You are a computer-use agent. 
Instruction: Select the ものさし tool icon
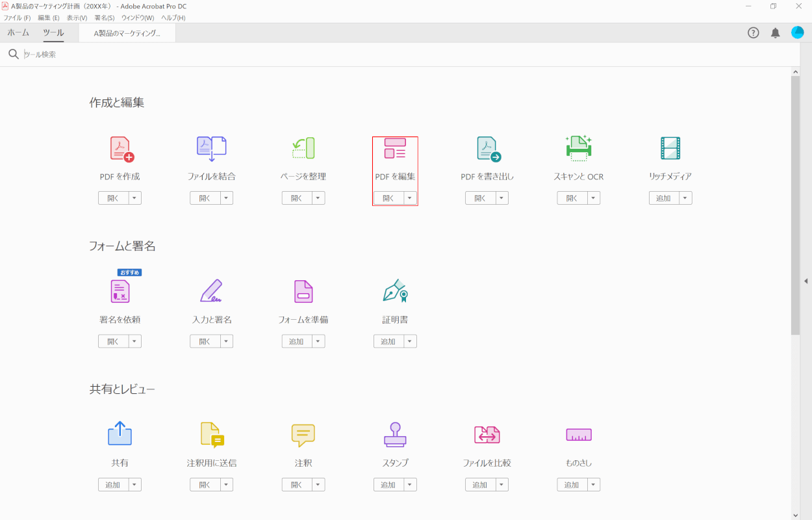coord(577,435)
